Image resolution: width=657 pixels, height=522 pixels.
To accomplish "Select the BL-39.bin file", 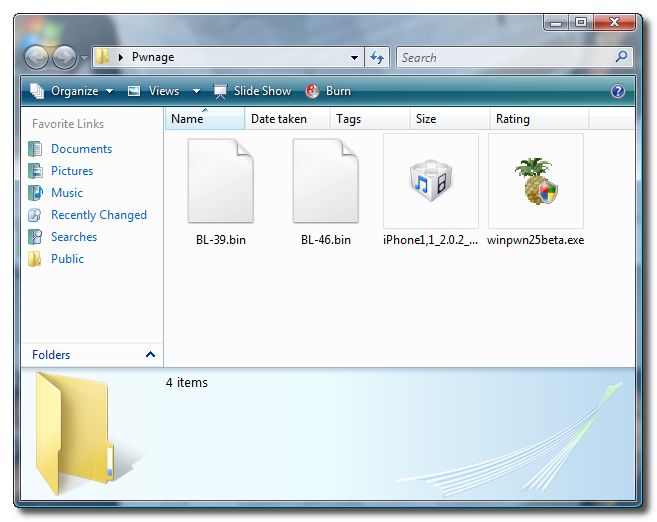I will point(221,181).
